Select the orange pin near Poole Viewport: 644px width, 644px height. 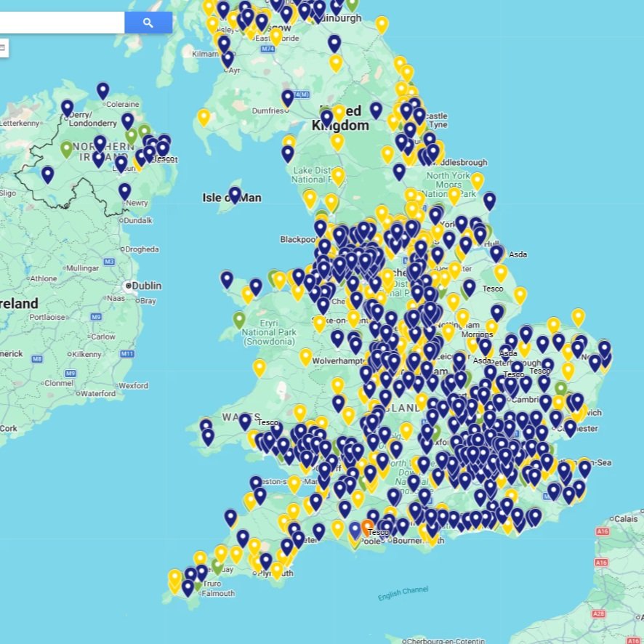367,528
